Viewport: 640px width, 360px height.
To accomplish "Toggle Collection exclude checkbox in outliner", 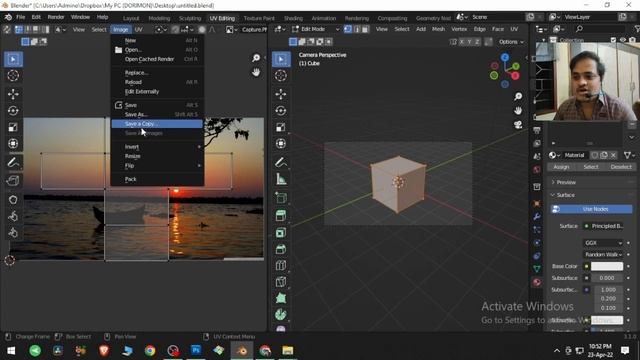I will point(613,40).
